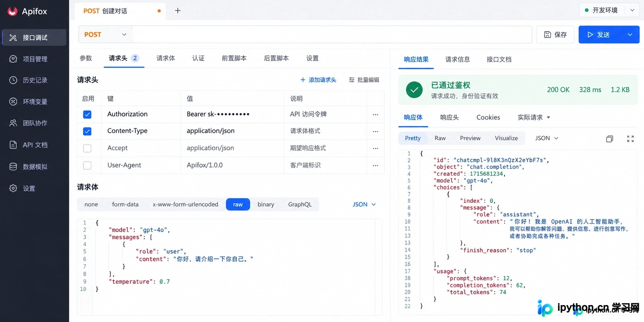The width and height of the screenshot is (644, 322).
Task: Uncheck the Authorization header checkbox
Action: coord(87,114)
